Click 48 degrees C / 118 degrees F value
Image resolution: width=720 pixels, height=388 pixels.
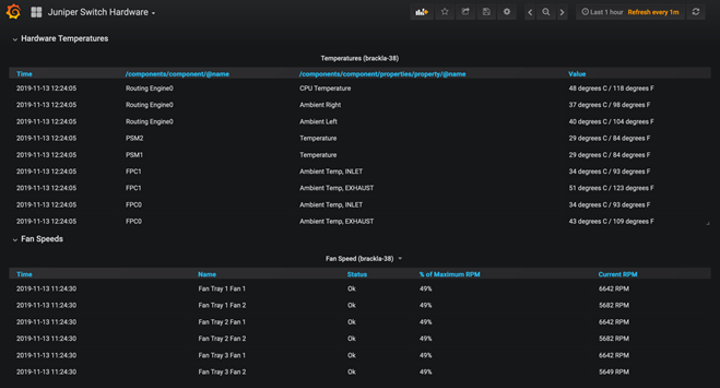[611, 89]
